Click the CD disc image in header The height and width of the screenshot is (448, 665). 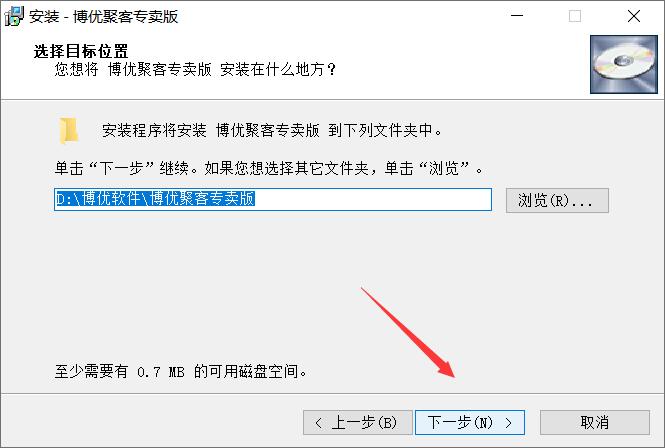[x=623, y=64]
